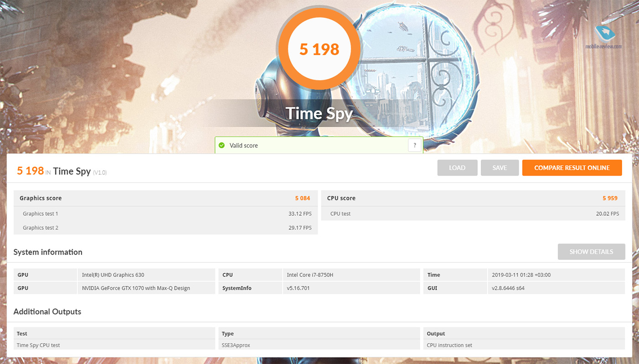Select the CPU test row label

(x=340, y=213)
